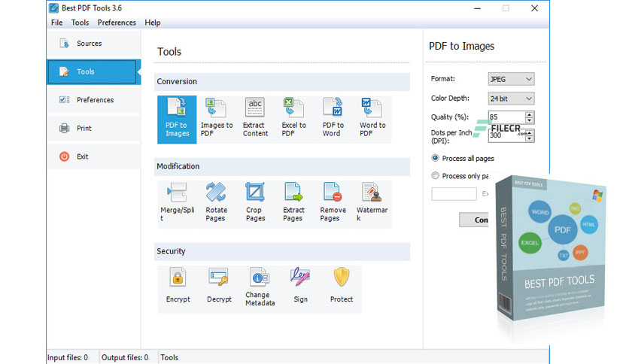Click Exit in the sidebar

(x=94, y=156)
